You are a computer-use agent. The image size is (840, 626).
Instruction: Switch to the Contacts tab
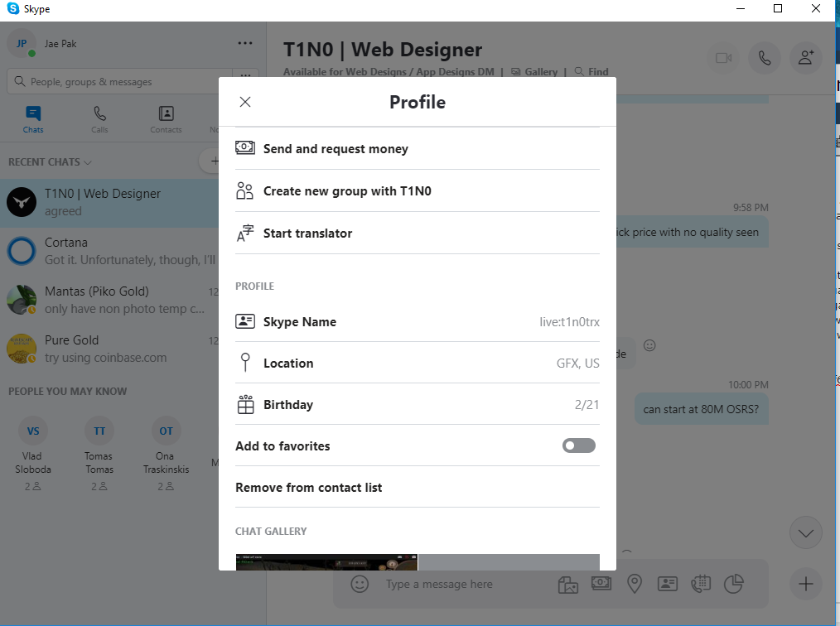[166, 119]
